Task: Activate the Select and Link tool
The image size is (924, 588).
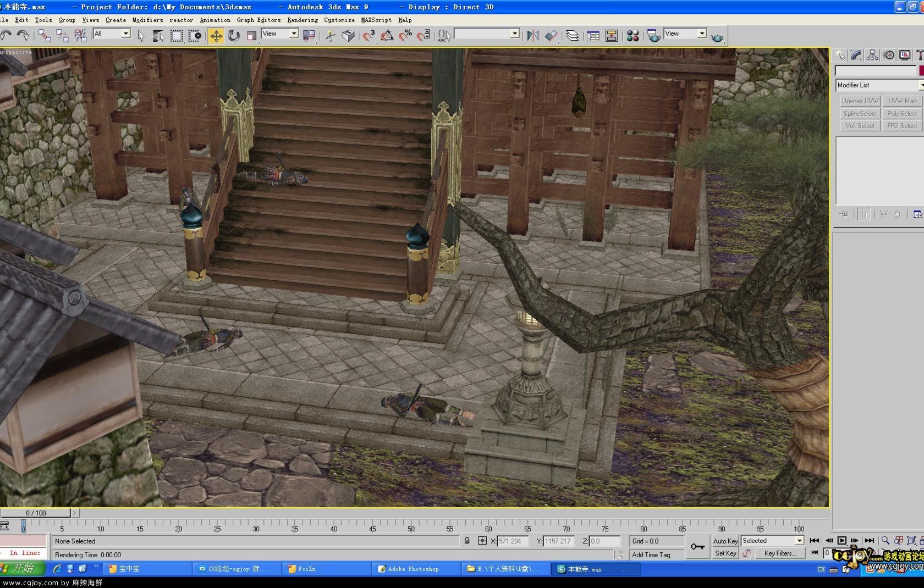Action: tap(44, 36)
